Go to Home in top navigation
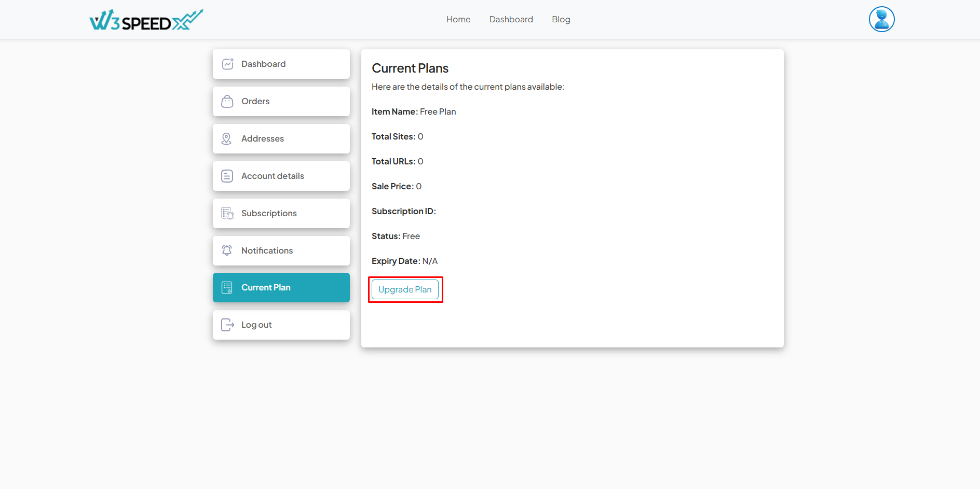 (458, 19)
